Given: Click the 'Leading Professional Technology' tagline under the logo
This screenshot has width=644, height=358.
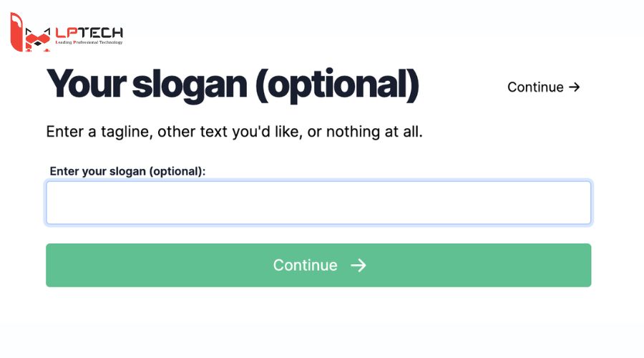Looking at the screenshot, I should pos(89,43).
